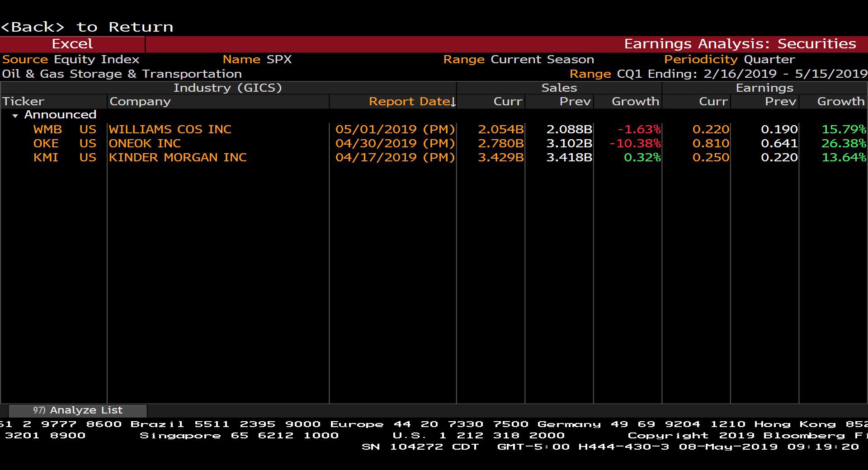The image size is (868, 470).
Task: Click current earnings 0.220 for WMB
Action: pyautogui.click(x=711, y=129)
